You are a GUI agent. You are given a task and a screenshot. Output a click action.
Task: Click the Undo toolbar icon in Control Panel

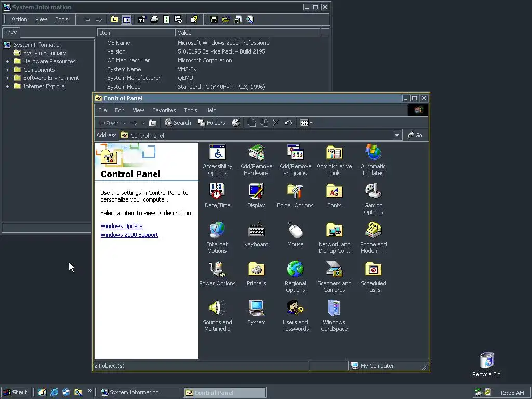click(x=288, y=123)
